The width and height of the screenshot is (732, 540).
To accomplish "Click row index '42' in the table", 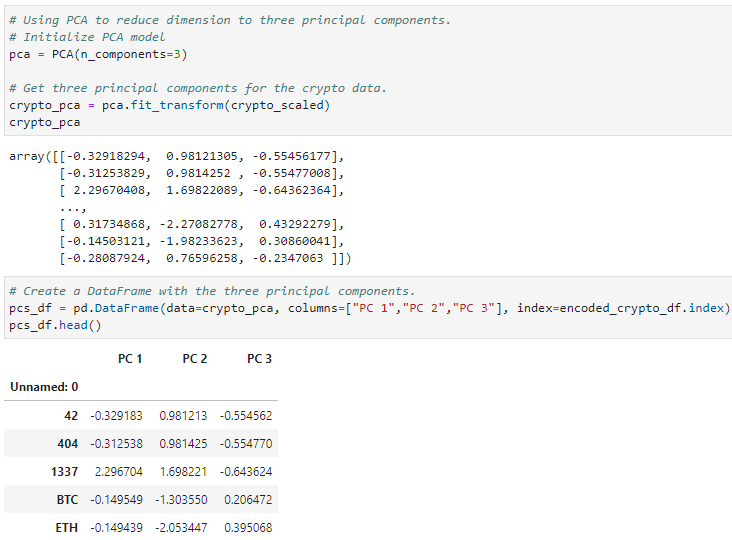I will [x=71, y=415].
